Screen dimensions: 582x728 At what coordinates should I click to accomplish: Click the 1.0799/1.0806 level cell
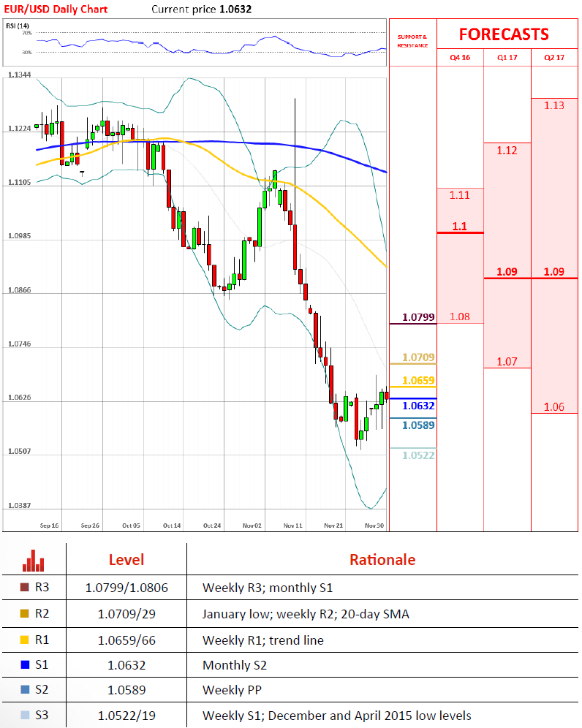[126, 588]
